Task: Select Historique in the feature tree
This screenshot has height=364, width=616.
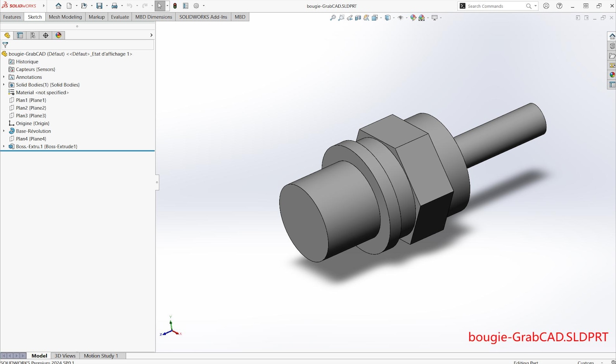Action: pyautogui.click(x=27, y=62)
